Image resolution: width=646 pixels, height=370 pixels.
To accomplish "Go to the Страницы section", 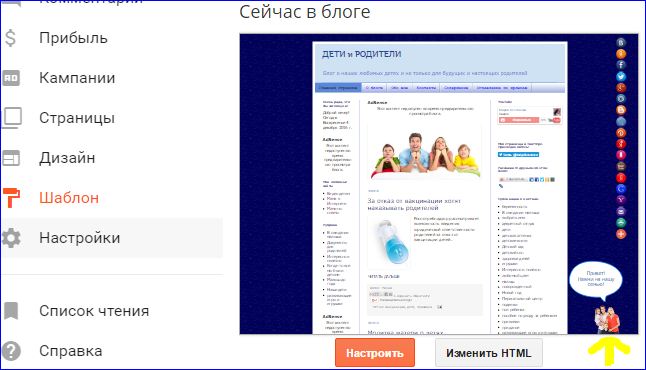I will pos(77,118).
